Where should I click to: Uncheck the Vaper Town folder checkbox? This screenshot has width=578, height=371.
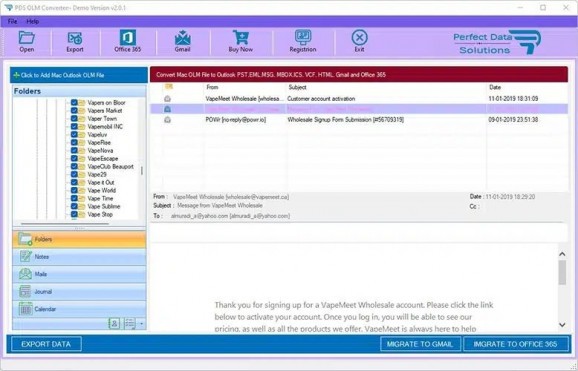coord(74,118)
